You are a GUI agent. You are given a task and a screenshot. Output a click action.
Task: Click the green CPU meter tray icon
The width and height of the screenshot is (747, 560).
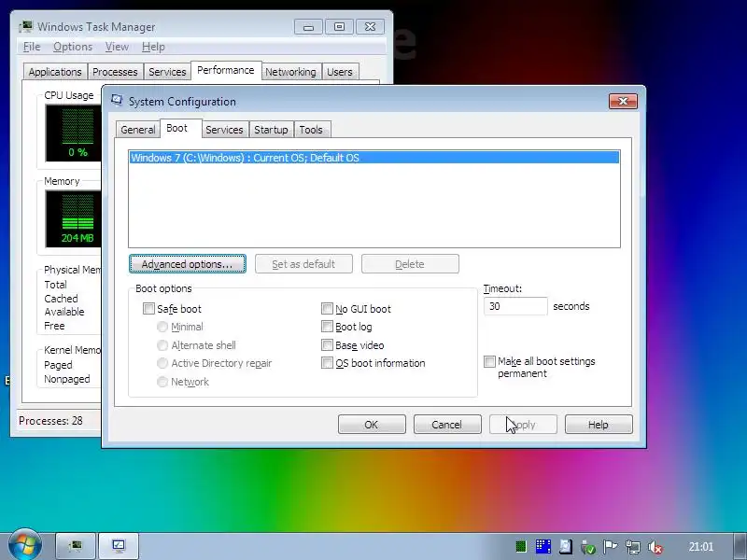tap(521, 547)
